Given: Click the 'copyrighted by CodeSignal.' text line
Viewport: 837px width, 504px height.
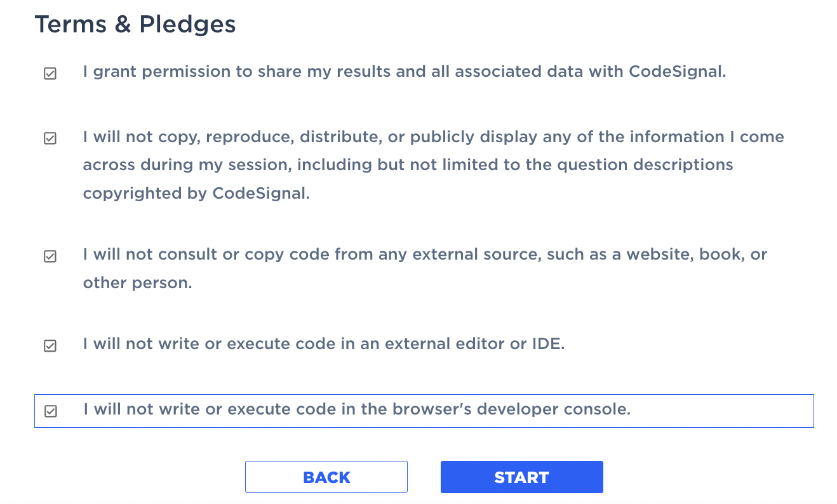Looking at the screenshot, I should pos(196,194).
